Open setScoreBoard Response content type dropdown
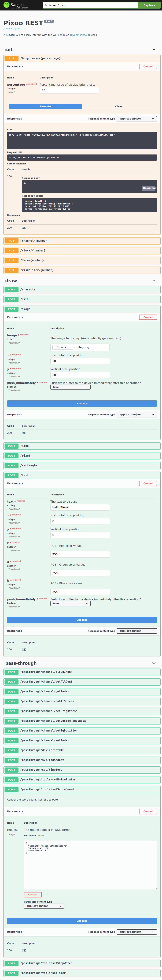Viewport: 162px width, 980px height. pos(137,932)
